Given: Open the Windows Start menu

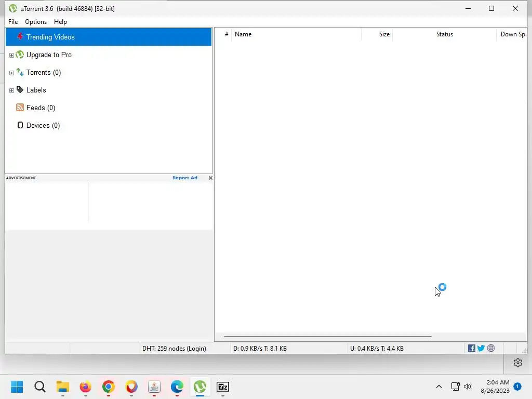Looking at the screenshot, I should click(x=17, y=387).
